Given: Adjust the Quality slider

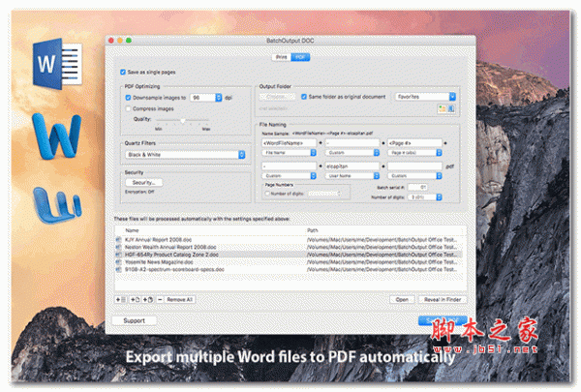Looking at the screenshot, I should pyautogui.click(x=184, y=120).
